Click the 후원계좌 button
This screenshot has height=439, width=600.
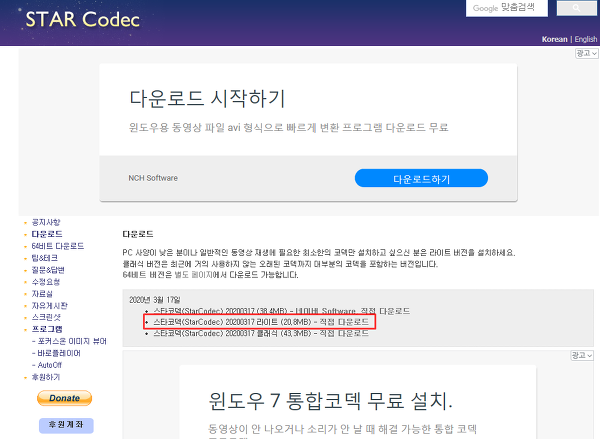click(66, 425)
